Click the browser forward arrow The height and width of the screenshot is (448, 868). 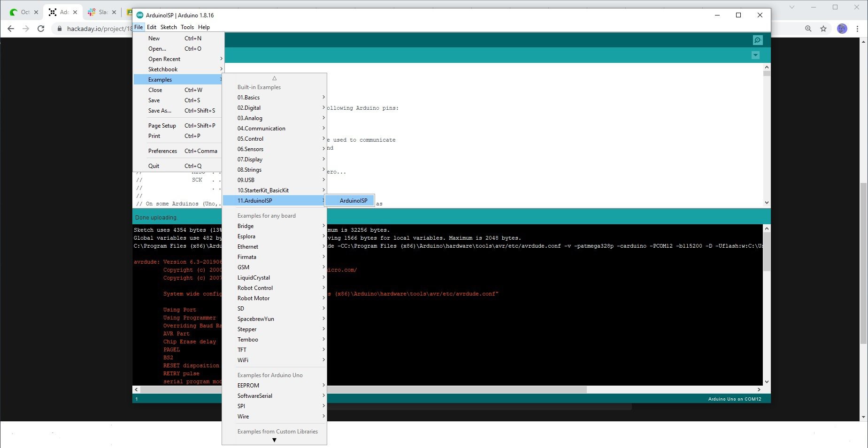[26, 29]
